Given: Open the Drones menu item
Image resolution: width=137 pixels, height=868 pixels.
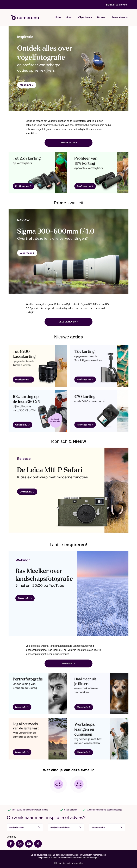Looking at the screenshot, I should pyautogui.click(x=101, y=17).
